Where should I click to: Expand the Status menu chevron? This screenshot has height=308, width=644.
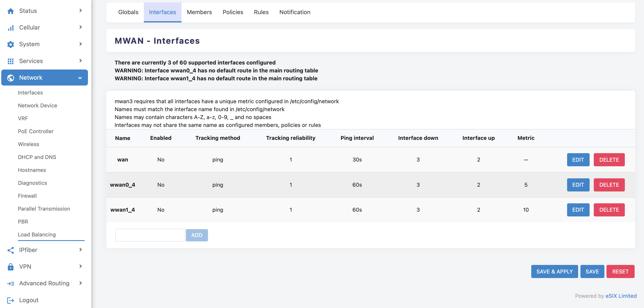(x=80, y=10)
